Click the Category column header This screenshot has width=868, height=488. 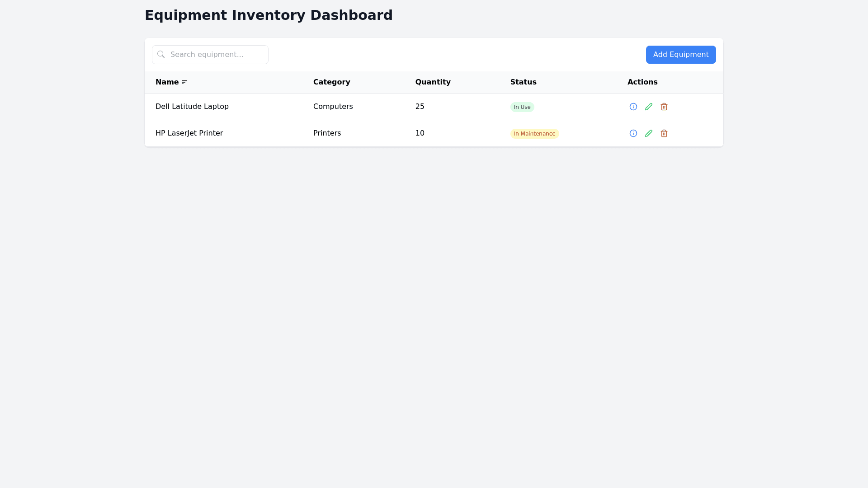[331, 82]
